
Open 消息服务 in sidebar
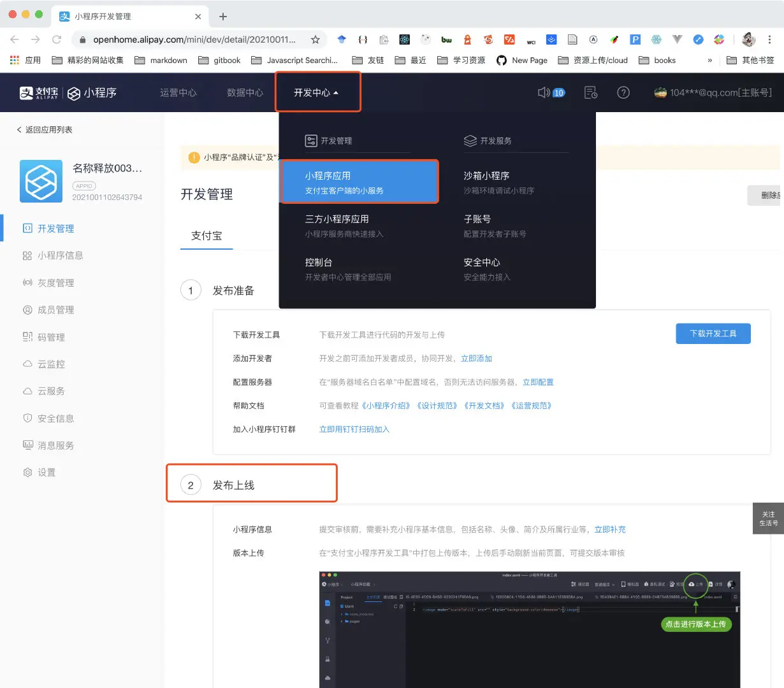tap(48, 445)
